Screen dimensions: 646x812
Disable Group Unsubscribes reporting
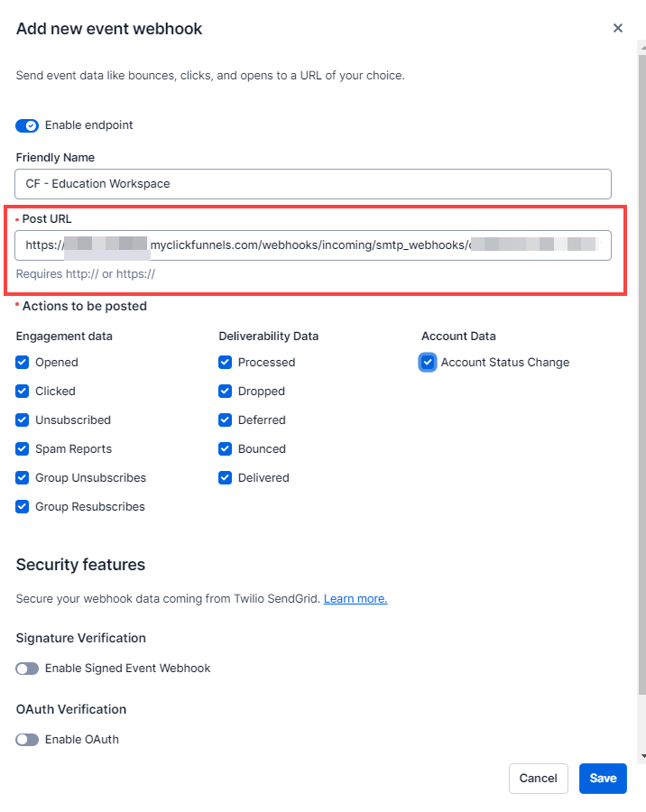[23, 477]
